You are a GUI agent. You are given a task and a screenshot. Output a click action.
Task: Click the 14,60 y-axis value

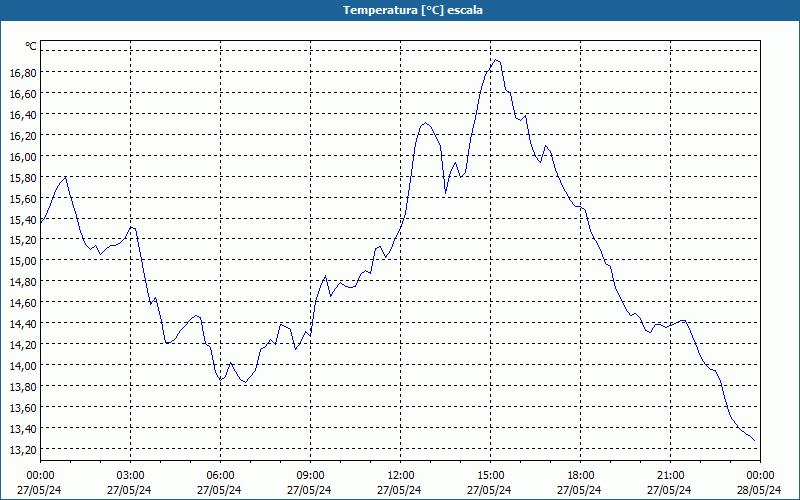coord(23,303)
